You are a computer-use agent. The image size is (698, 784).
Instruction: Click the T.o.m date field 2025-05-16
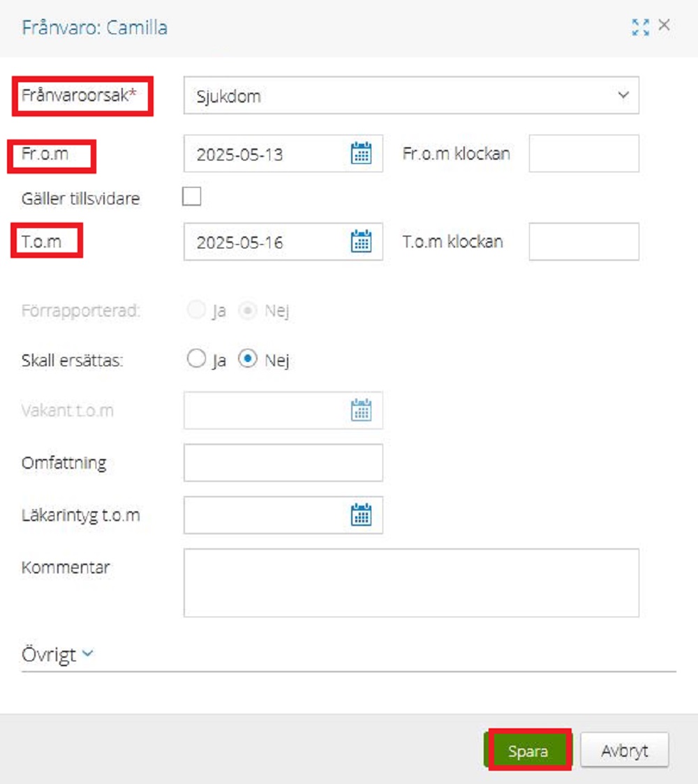point(265,242)
